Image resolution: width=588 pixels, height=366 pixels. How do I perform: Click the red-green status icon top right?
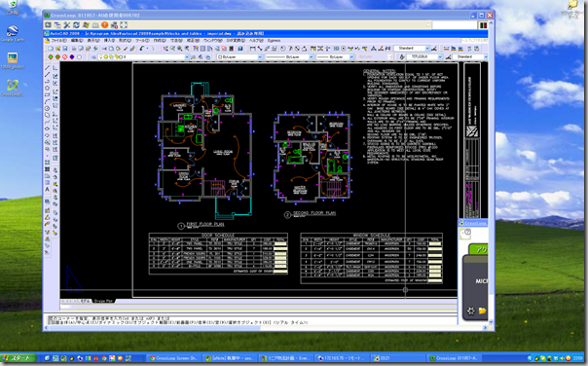pyautogui.click(x=483, y=25)
